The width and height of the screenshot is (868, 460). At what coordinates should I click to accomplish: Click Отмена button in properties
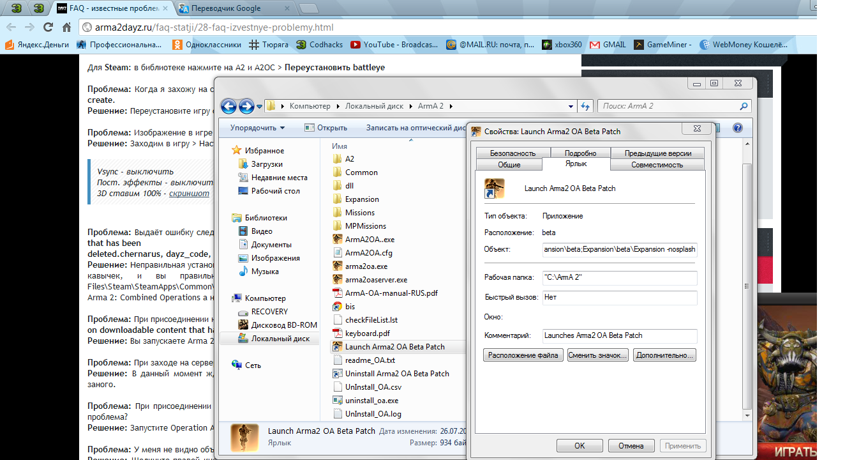pyautogui.click(x=631, y=445)
